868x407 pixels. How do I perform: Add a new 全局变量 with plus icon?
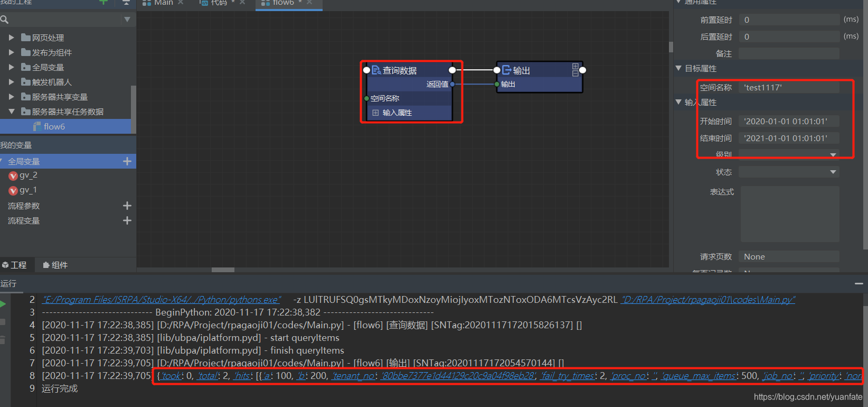click(127, 161)
